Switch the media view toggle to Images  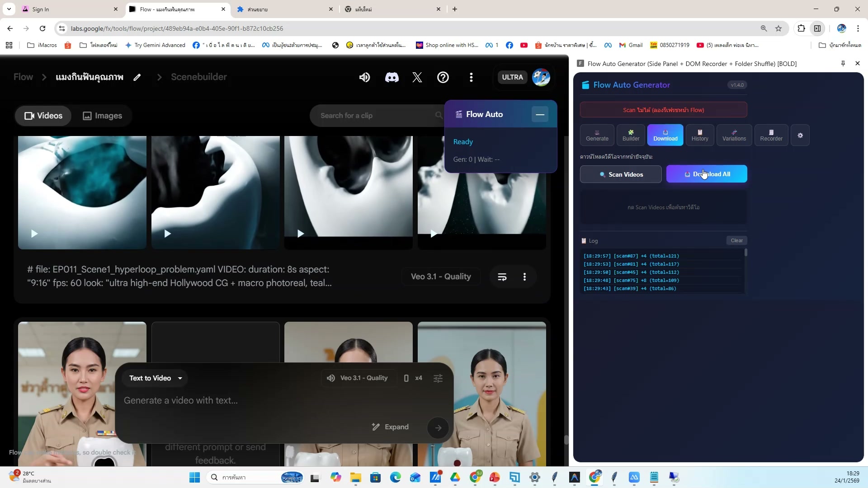(x=102, y=116)
